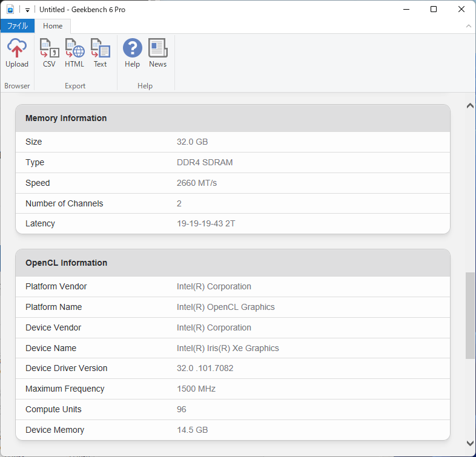476x457 pixels.
Task: Export results as Text file
Action: 100,53
